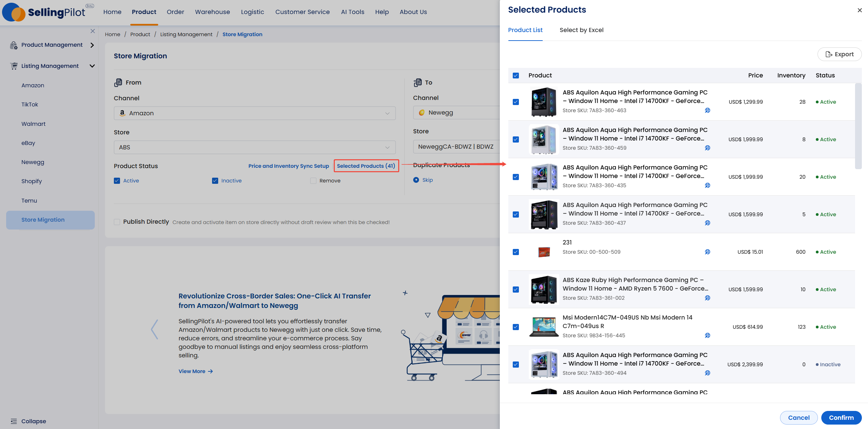
Task: Enable the Publish Directly checkbox
Action: (x=117, y=222)
